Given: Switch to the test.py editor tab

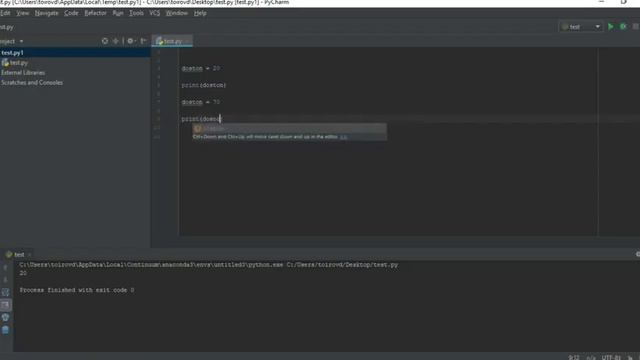Looking at the screenshot, I should point(172,41).
